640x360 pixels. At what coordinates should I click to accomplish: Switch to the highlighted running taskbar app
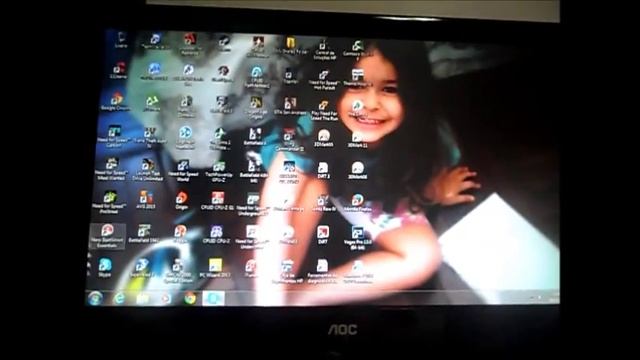tap(213, 298)
